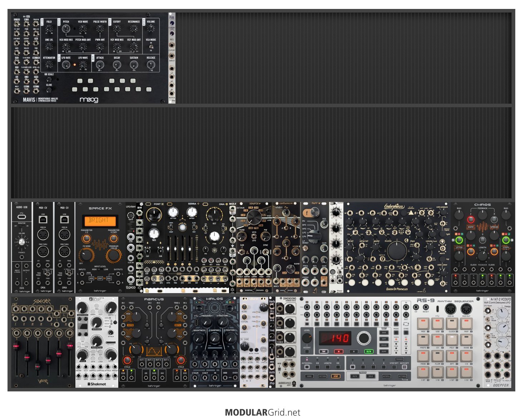This screenshot has height=420, width=526.
Task: Hit the TAP button on the RS-9 sequencer
Action: [x=324, y=351]
